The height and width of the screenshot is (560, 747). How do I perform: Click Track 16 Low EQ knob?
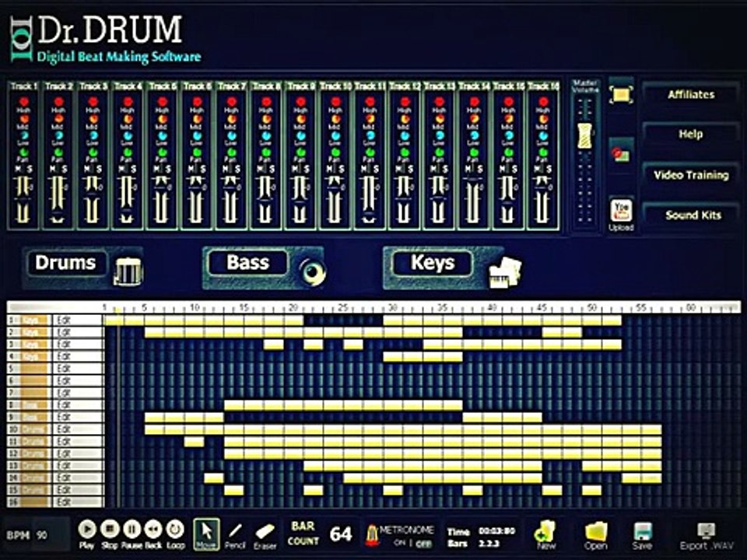point(543,135)
